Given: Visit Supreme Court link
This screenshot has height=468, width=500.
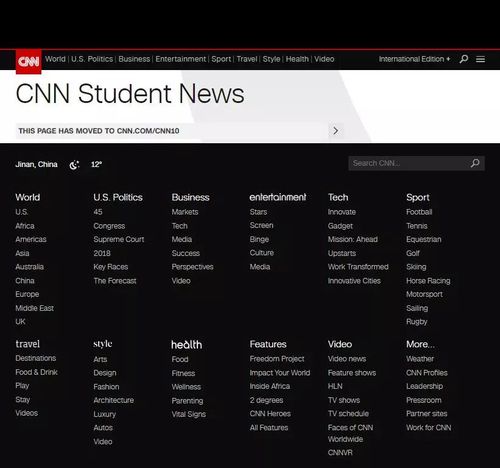Looking at the screenshot, I should 119,239.
